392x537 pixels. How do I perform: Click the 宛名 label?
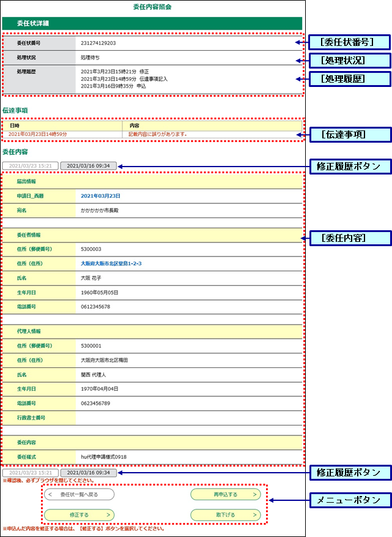21,210
